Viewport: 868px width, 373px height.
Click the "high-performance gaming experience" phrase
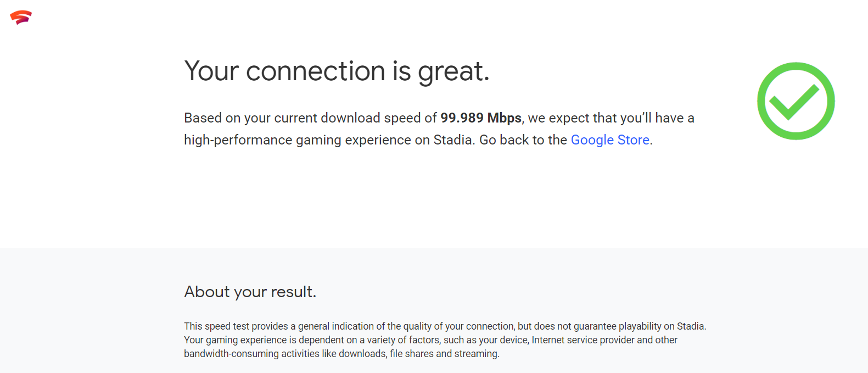tap(298, 141)
